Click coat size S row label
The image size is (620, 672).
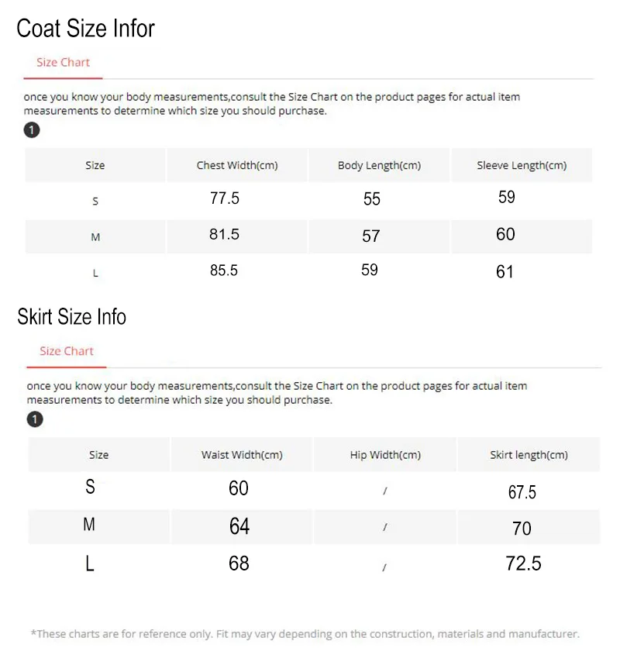point(95,201)
